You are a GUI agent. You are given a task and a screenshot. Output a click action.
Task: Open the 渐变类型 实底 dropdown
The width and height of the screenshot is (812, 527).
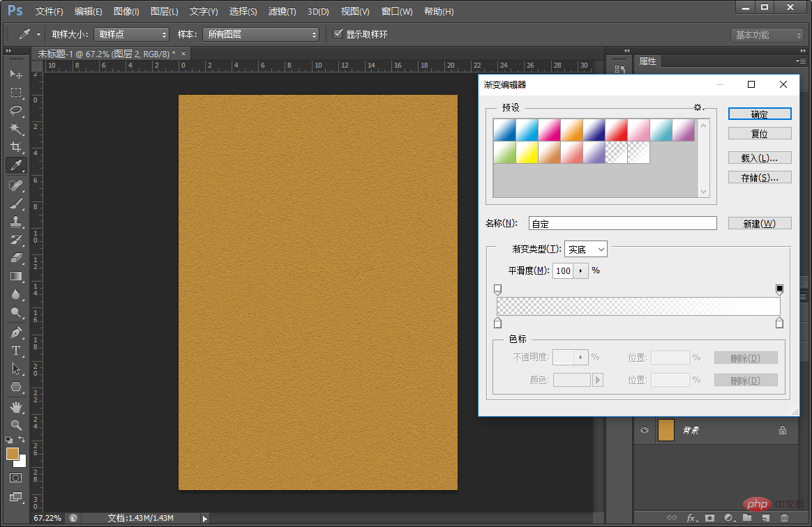[x=586, y=249]
